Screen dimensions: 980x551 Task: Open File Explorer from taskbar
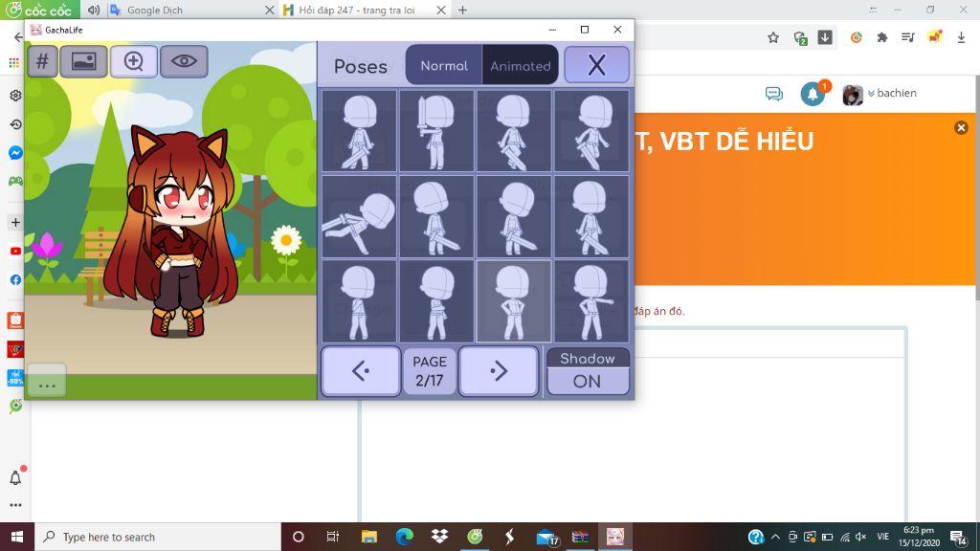pyautogui.click(x=369, y=537)
